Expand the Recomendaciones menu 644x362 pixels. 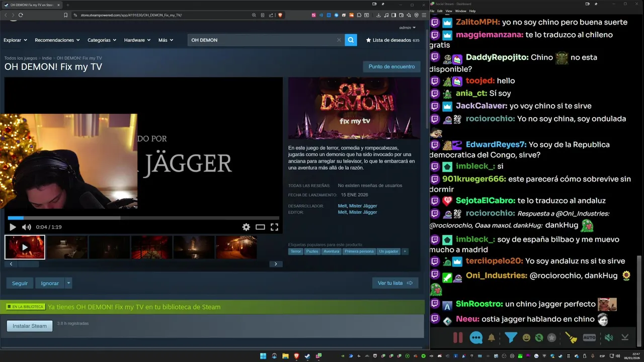pyautogui.click(x=57, y=40)
